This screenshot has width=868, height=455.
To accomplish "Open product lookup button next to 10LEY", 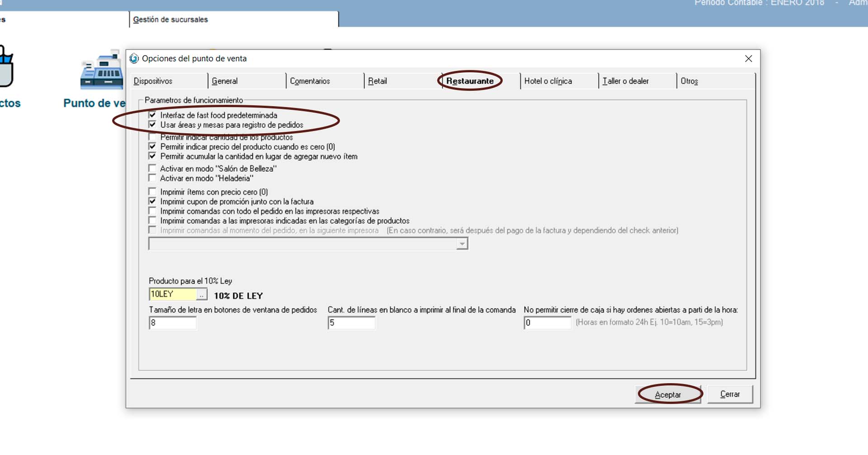I will tap(202, 295).
